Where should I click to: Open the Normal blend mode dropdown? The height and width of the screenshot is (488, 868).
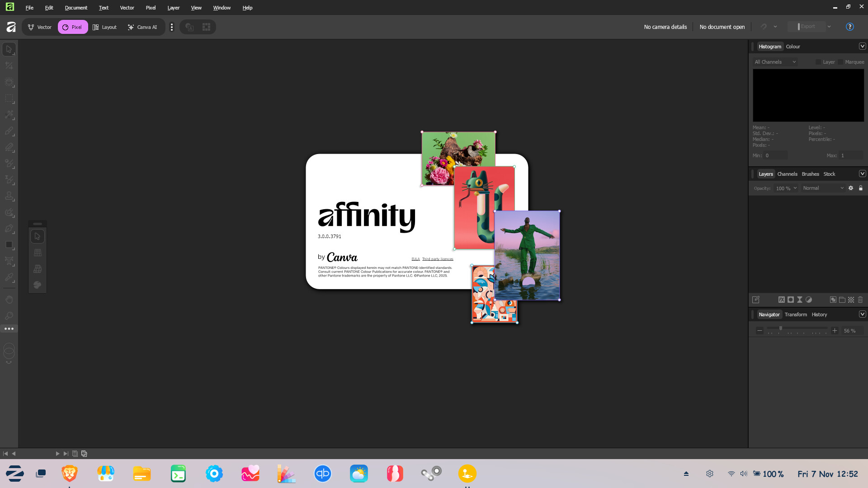point(823,188)
